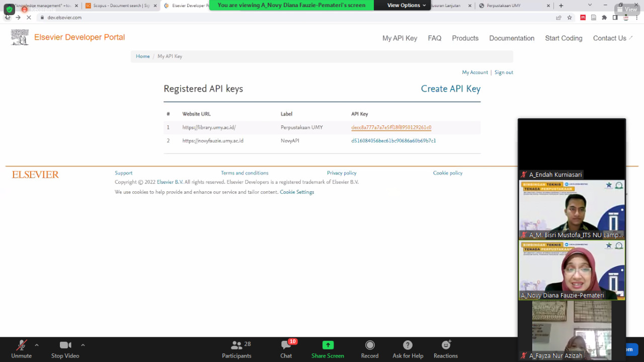This screenshot has width=644, height=362.
Task: Select A_Fayza Nur Azizah's video tile
Action: tap(572, 330)
